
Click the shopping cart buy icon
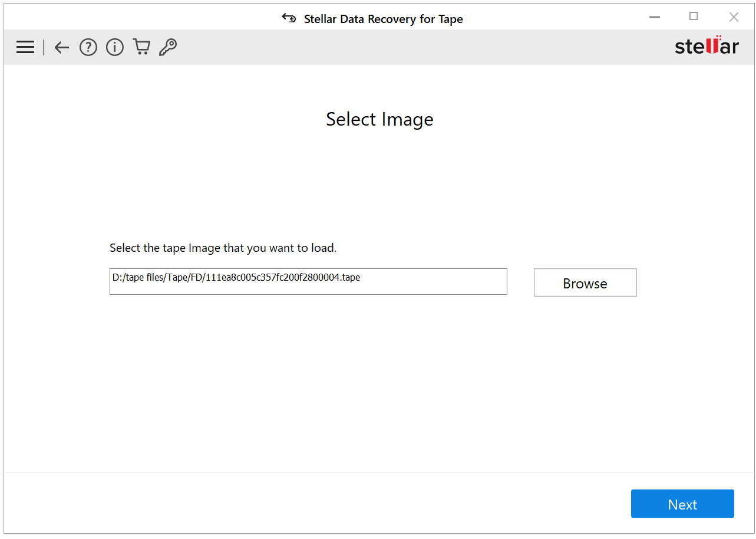pos(141,47)
